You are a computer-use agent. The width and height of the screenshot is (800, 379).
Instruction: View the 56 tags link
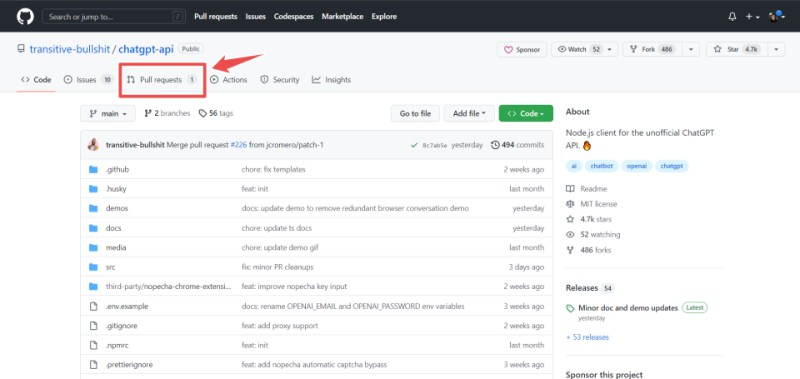pyautogui.click(x=216, y=113)
